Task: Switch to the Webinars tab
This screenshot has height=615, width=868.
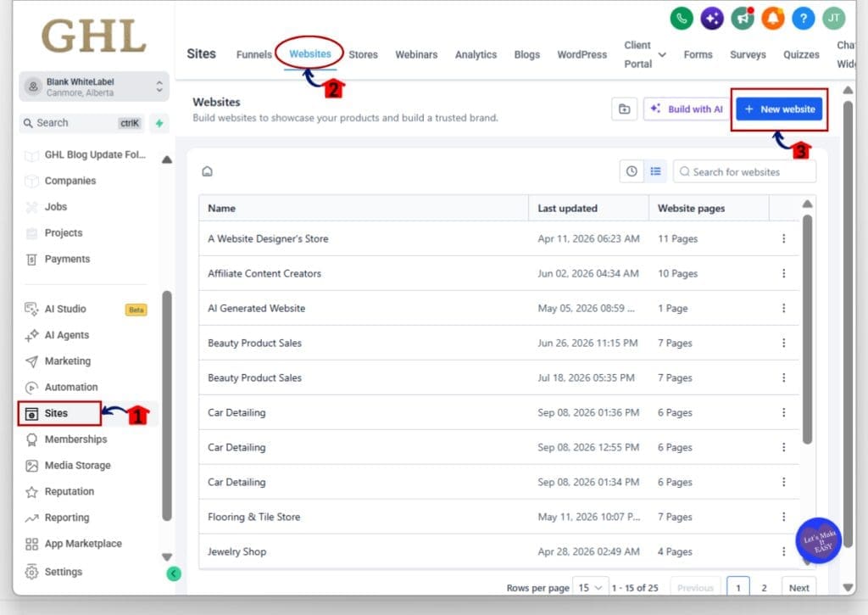Action: (416, 54)
